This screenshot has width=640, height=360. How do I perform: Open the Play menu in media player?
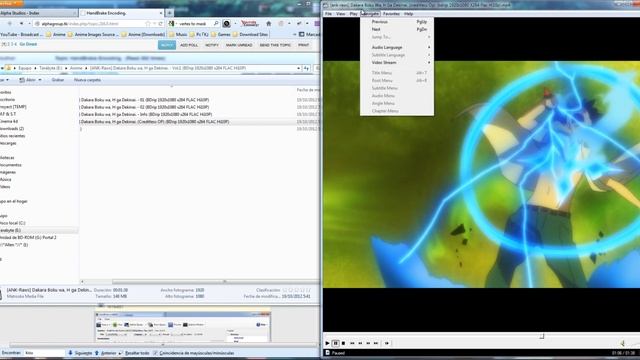(x=353, y=14)
